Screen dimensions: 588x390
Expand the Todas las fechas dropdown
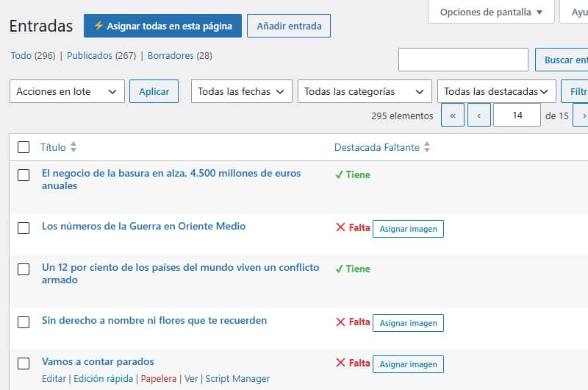pos(242,91)
